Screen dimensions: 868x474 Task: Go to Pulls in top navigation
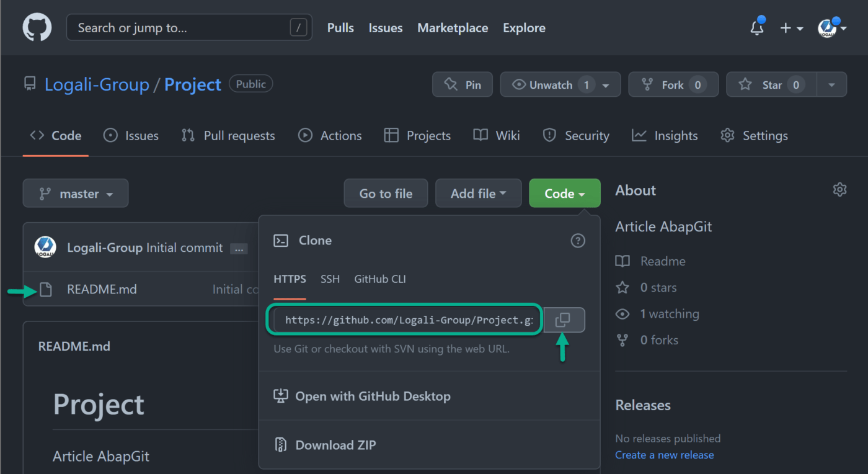[x=340, y=28]
